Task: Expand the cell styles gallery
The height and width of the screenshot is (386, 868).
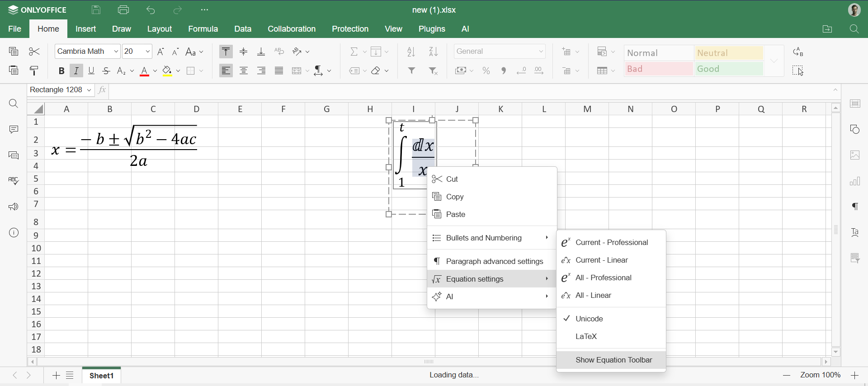Action: pos(774,61)
